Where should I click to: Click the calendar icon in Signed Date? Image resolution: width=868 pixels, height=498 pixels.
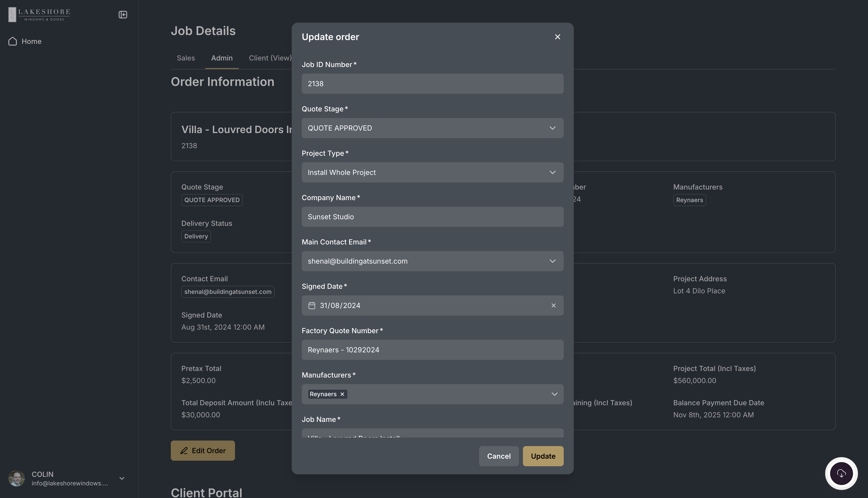[312, 305]
